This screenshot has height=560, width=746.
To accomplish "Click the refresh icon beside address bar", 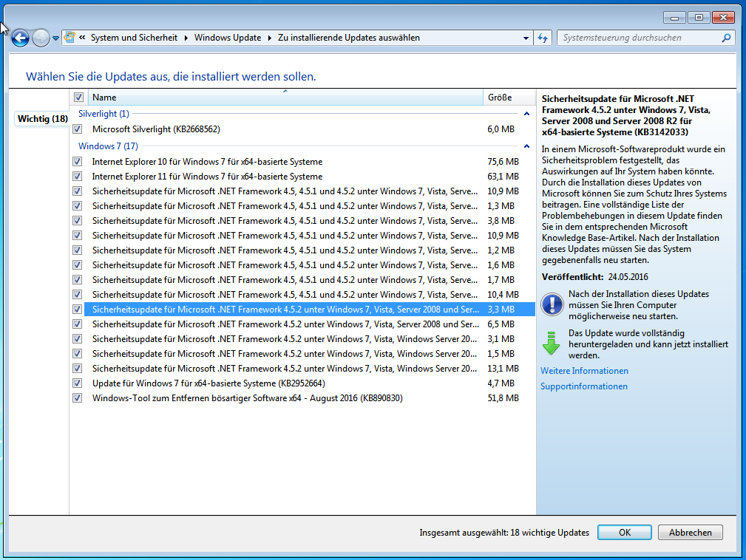I will [x=543, y=38].
